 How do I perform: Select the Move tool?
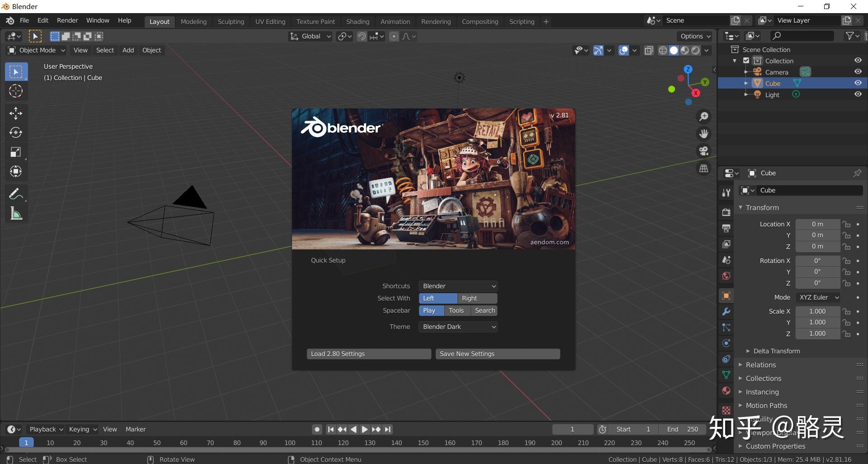[x=16, y=113]
